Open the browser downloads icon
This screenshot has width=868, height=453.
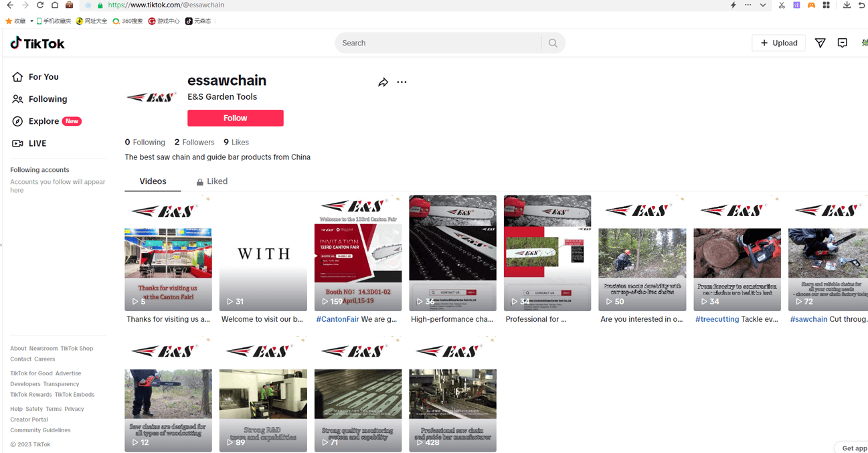[847, 5]
